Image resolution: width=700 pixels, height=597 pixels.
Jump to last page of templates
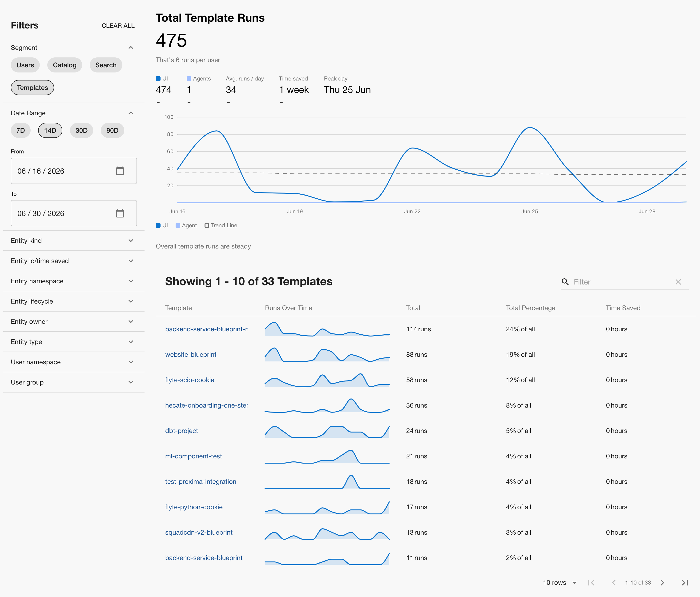click(685, 582)
